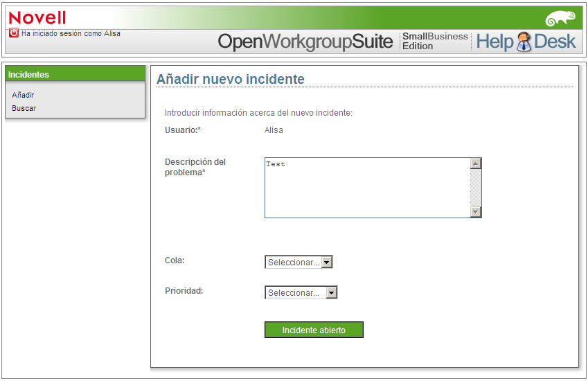Click the Help Desk agent icon
This screenshot has width=588, height=381.
(x=524, y=42)
